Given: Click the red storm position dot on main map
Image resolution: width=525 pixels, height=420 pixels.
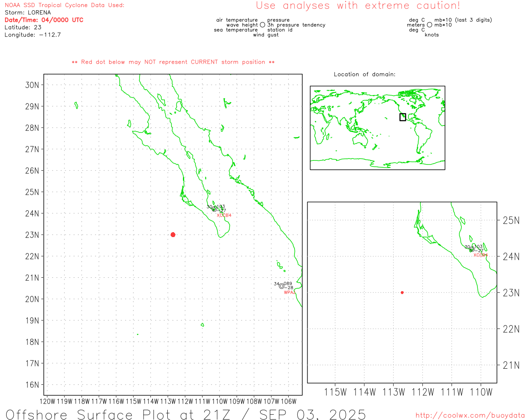Looking at the screenshot, I should 173,235.
